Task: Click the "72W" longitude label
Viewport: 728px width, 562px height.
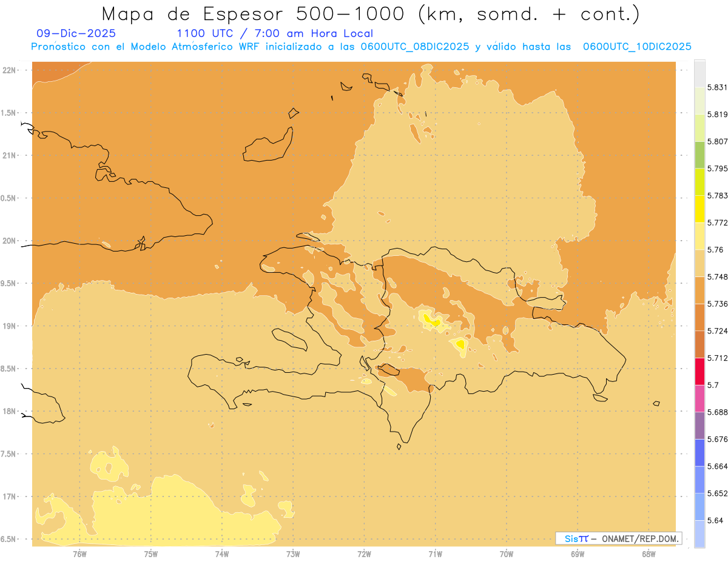Action: coord(364,554)
